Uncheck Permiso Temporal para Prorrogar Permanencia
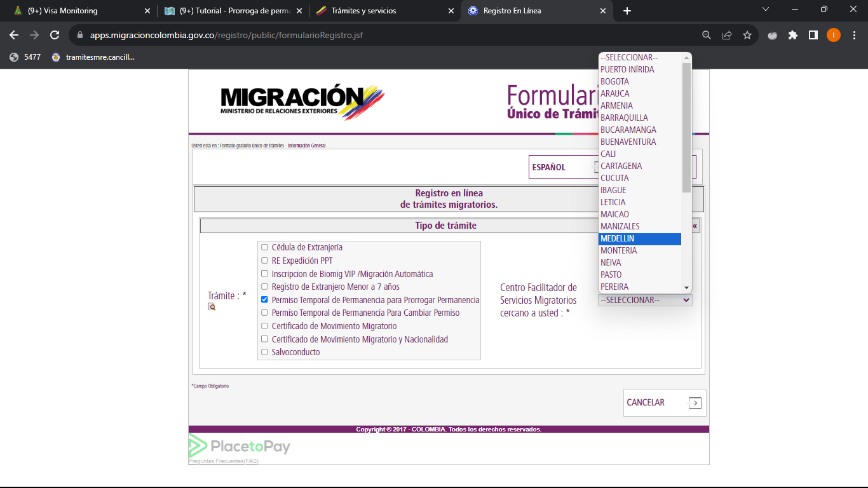This screenshot has width=868, height=488. (x=264, y=299)
